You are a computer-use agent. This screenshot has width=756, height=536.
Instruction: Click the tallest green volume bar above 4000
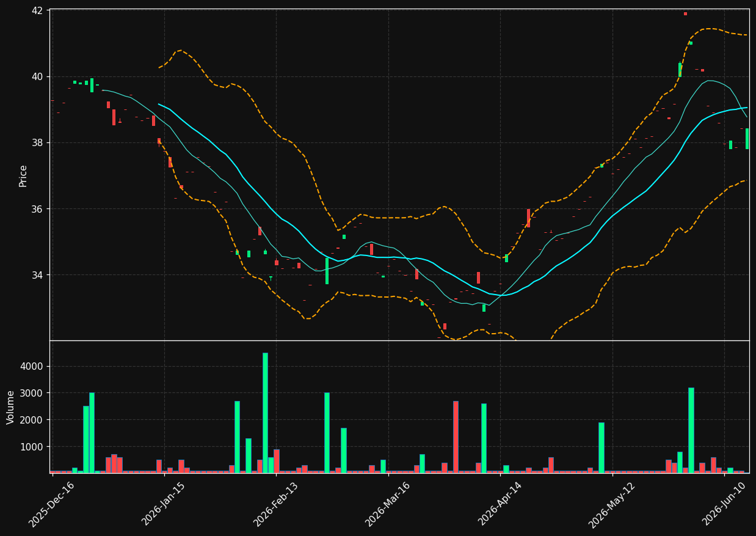pos(265,413)
